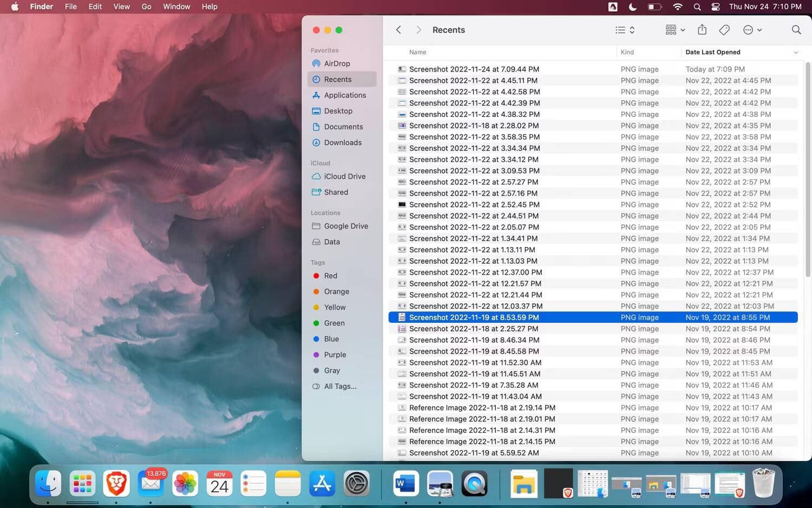Start a search with the magnifying glass icon
The image size is (812, 508).
(x=796, y=30)
